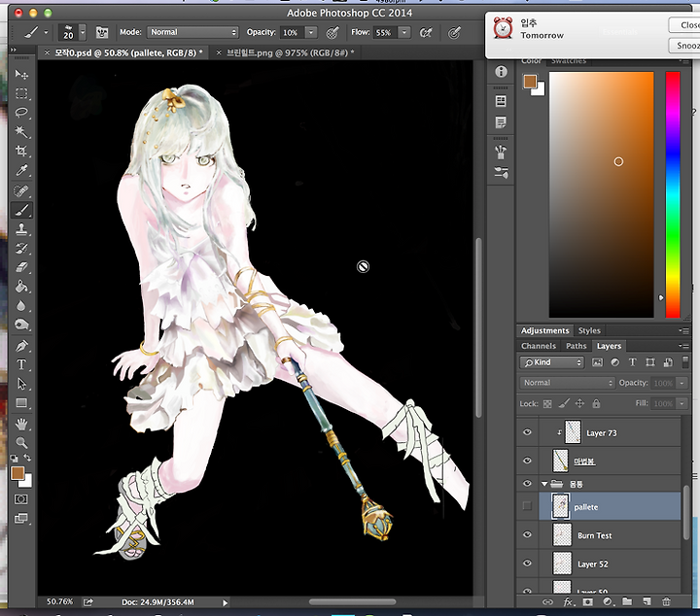
Task: Select the Blur tool
Action: pos(21,305)
